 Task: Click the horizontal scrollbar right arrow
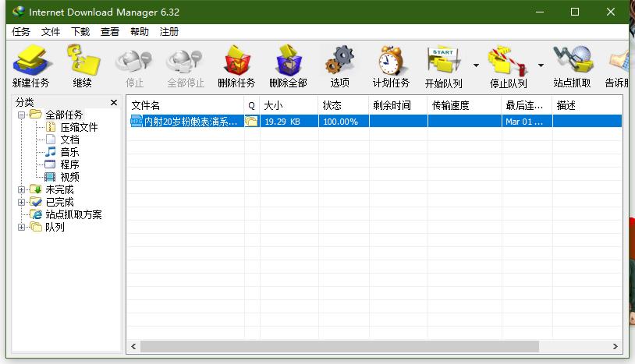[615, 347]
